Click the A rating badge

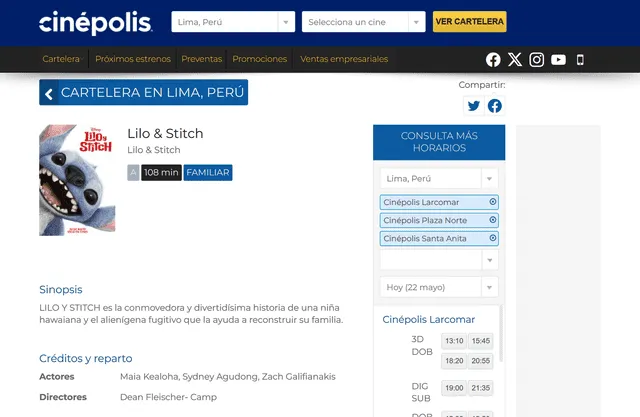tap(133, 173)
